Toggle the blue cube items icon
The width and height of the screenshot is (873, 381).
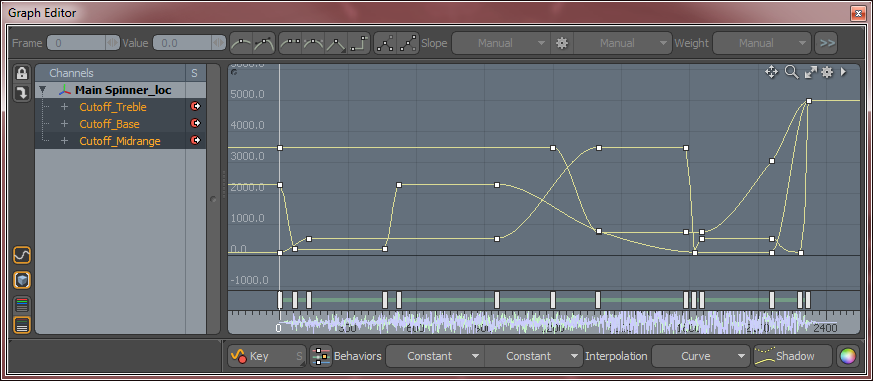[22, 280]
